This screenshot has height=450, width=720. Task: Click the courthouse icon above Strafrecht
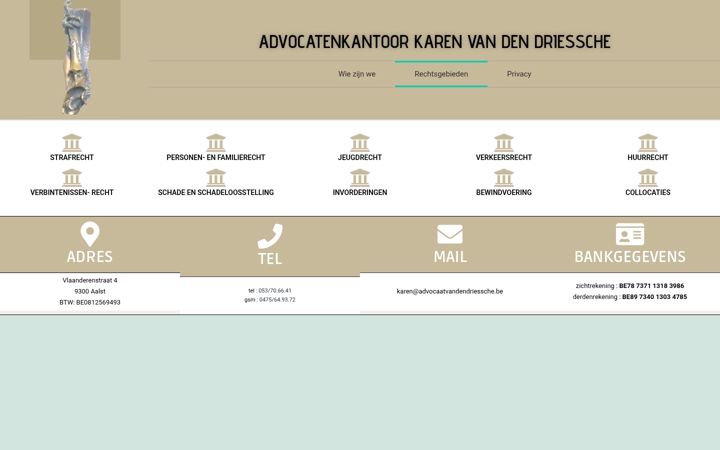(72, 143)
